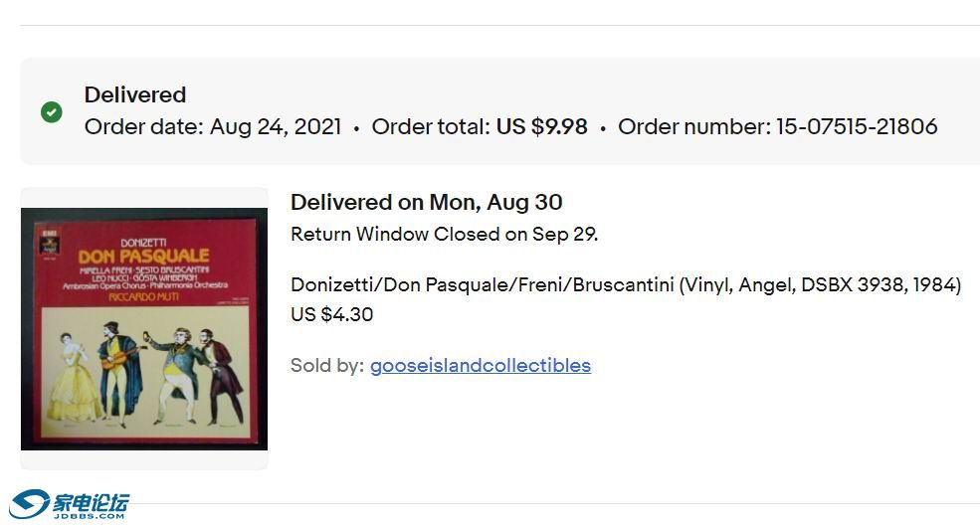Select the order number 15-07515-21806
The height and width of the screenshot is (530, 980).
[x=857, y=126]
